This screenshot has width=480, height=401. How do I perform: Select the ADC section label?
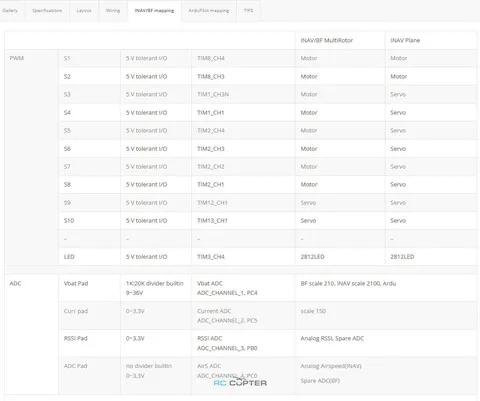tap(15, 284)
